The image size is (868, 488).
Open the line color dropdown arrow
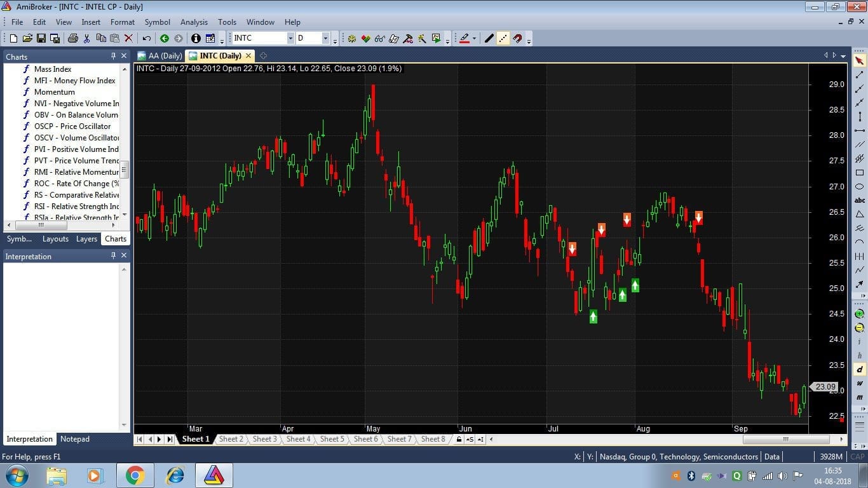coord(474,38)
